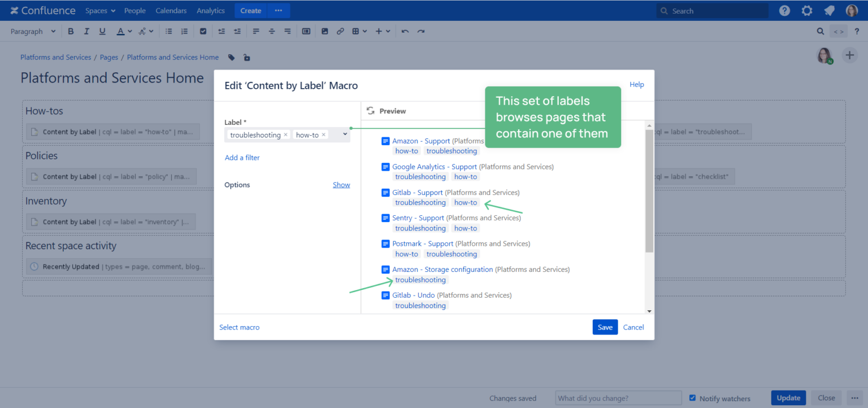Apply a numbered list

[x=184, y=31]
